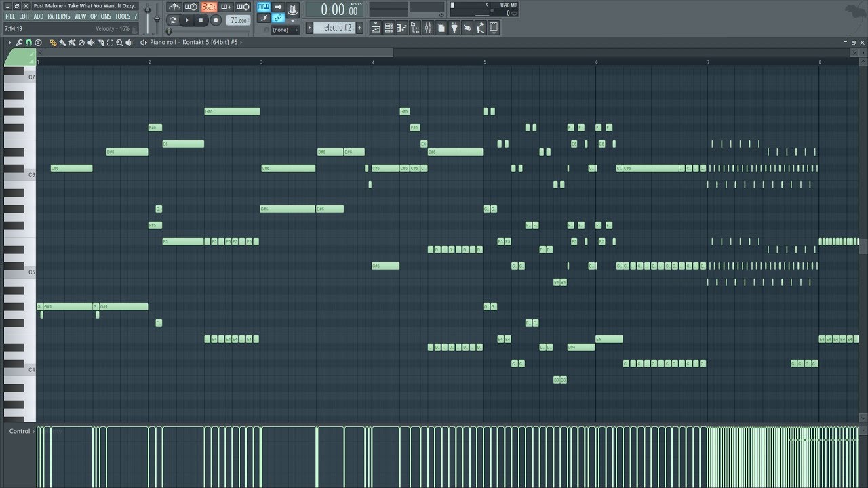Click the vertical scrollbar on right edge
The width and height of the screenshot is (868, 488).
pos(863,247)
